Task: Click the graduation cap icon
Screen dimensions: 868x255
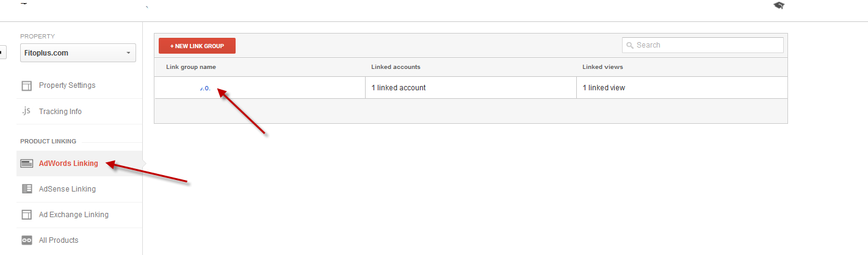Action: coord(778,5)
